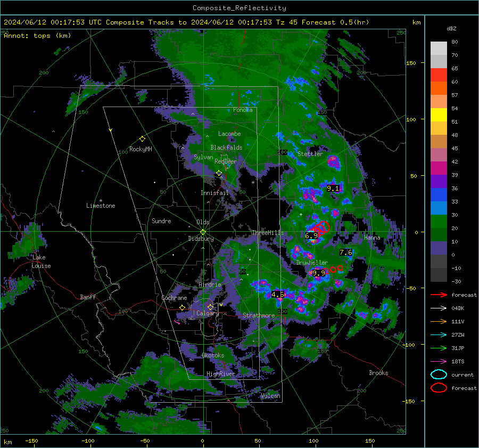Click the 9.1 storm top label

coord(333,189)
